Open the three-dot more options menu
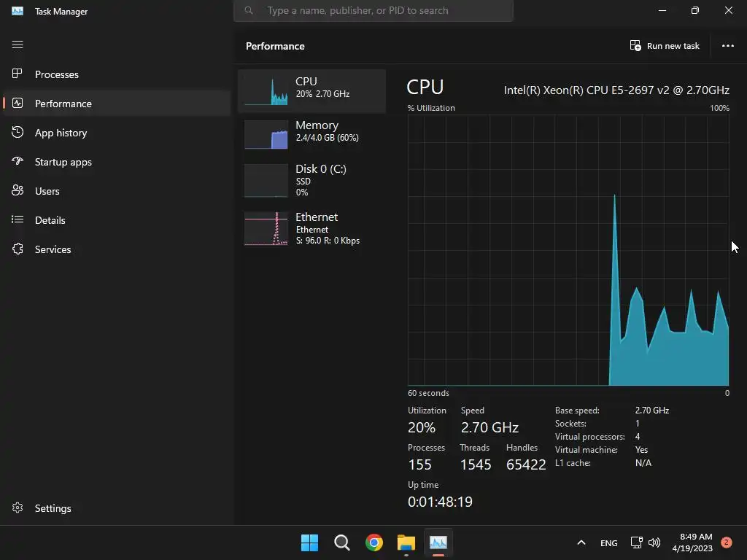The width and height of the screenshot is (747, 560). (727, 46)
